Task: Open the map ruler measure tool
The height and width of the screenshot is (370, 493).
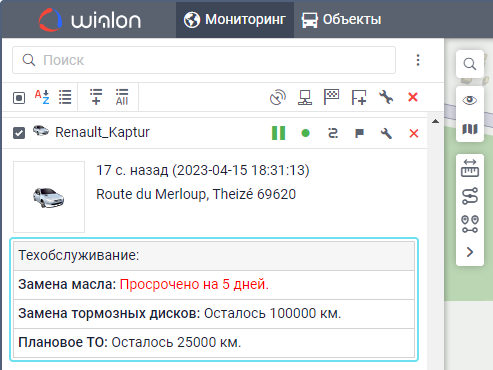Action: 470,168
